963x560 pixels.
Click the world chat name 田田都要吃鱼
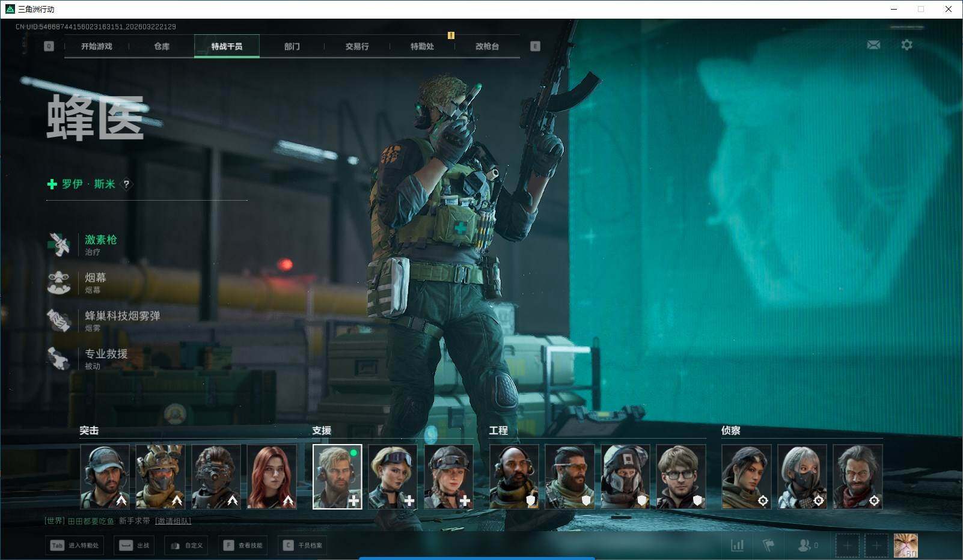click(91, 521)
